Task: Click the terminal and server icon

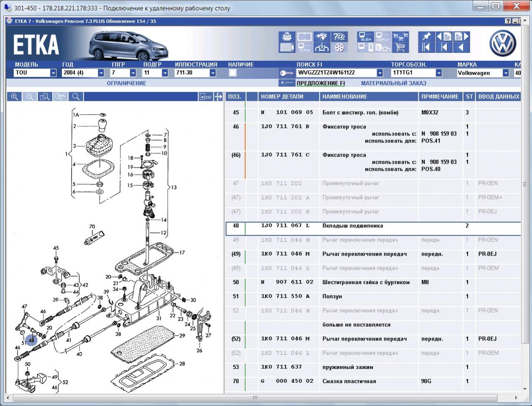Action: [x=365, y=47]
